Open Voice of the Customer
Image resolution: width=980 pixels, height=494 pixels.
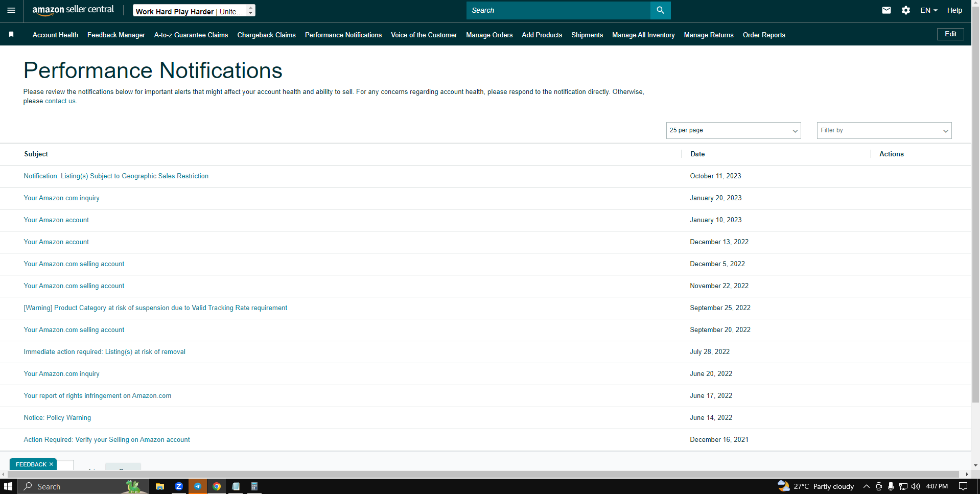click(424, 35)
